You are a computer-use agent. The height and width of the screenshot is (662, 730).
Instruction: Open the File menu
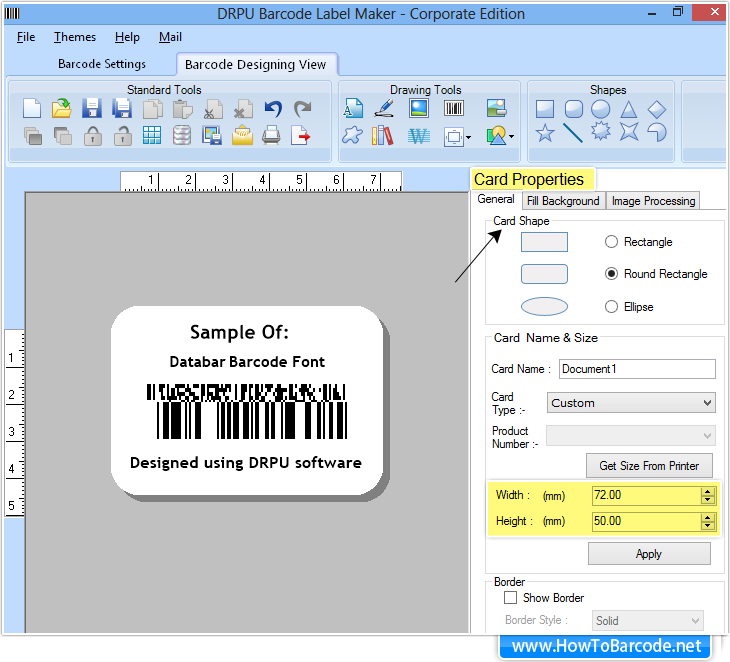click(x=26, y=37)
